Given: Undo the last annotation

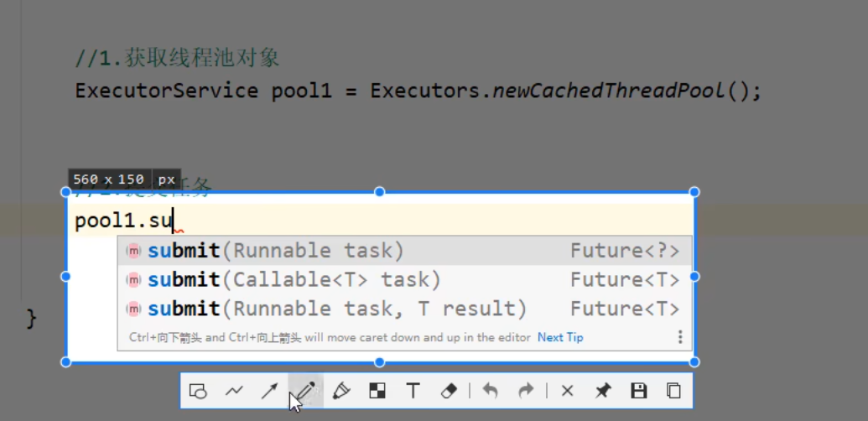Looking at the screenshot, I should 491,391.
